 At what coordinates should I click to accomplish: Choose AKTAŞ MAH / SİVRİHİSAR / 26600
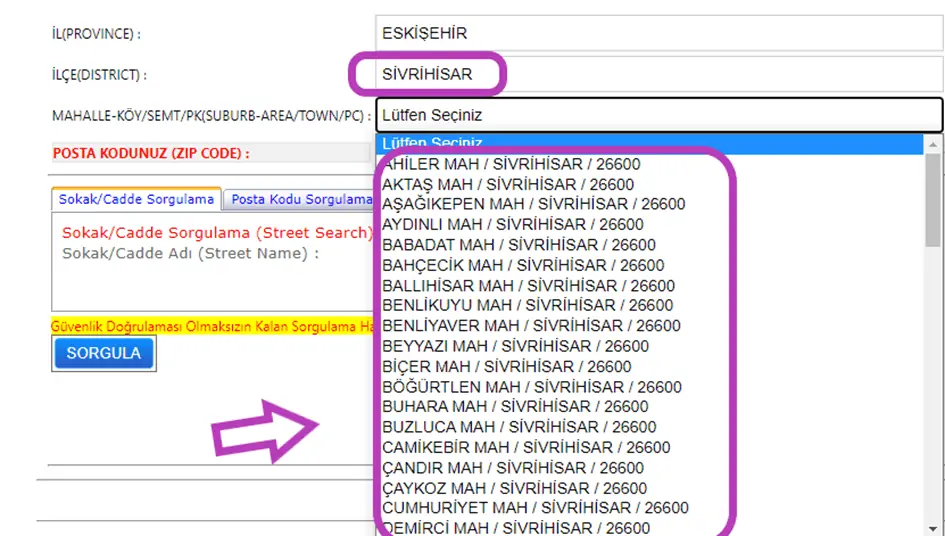click(x=508, y=184)
